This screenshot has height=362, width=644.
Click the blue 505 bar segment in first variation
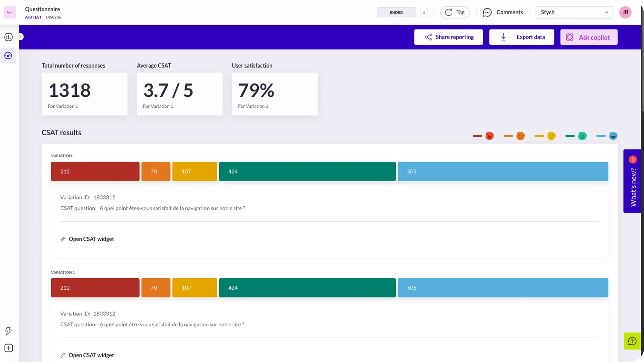point(503,172)
